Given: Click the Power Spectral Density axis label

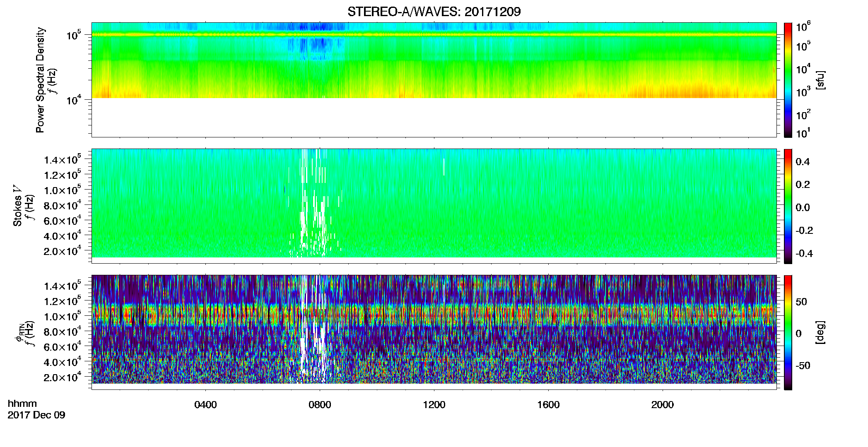Looking at the screenshot, I should click(40, 80).
